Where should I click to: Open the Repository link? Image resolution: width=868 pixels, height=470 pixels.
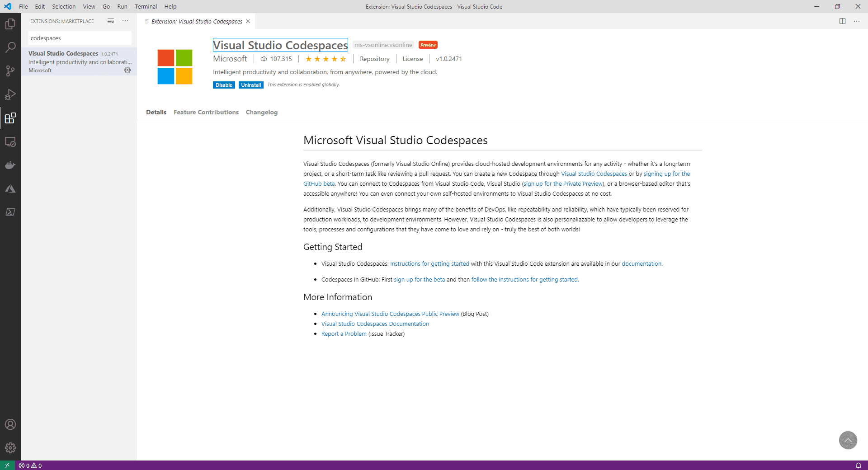tap(374, 59)
